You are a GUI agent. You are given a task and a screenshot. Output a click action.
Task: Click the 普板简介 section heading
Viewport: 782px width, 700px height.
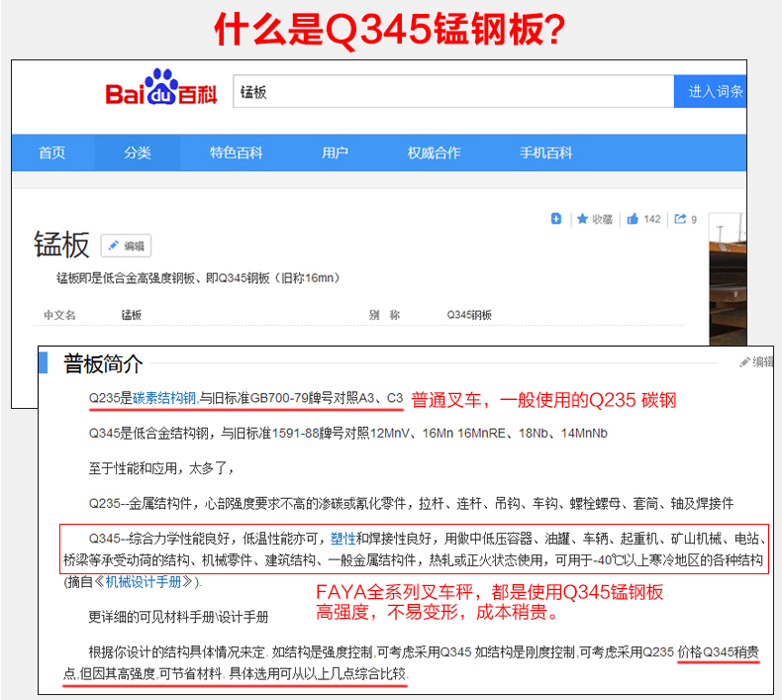(x=103, y=363)
